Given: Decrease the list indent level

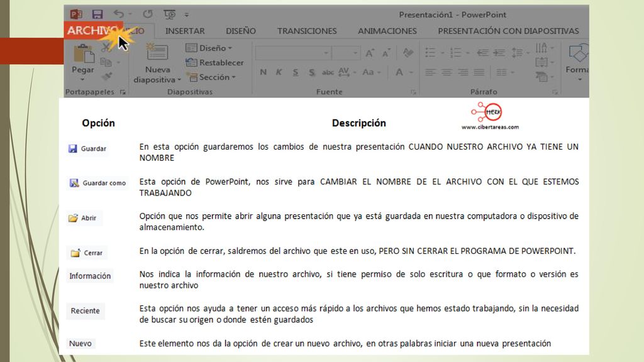Looking at the screenshot, I should 482,53.
